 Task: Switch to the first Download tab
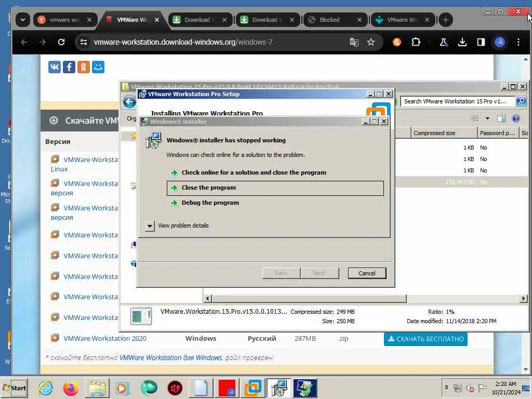(x=200, y=20)
